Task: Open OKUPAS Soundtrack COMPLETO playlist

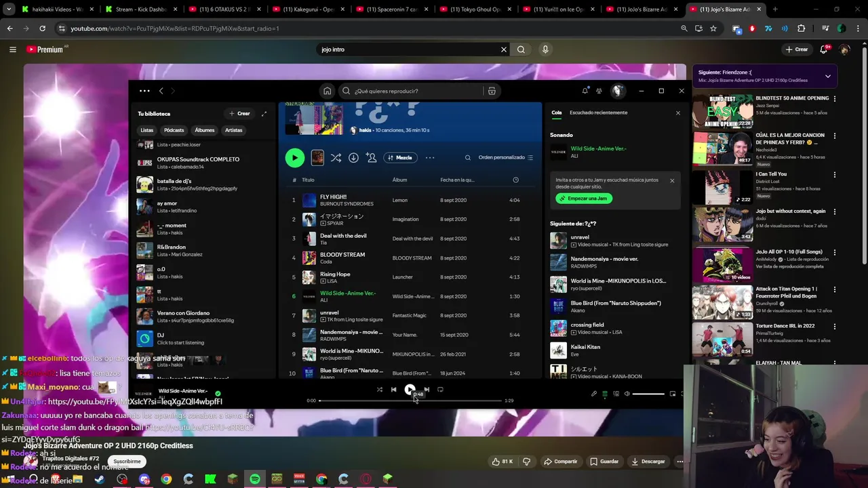Action: pyautogui.click(x=203, y=163)
